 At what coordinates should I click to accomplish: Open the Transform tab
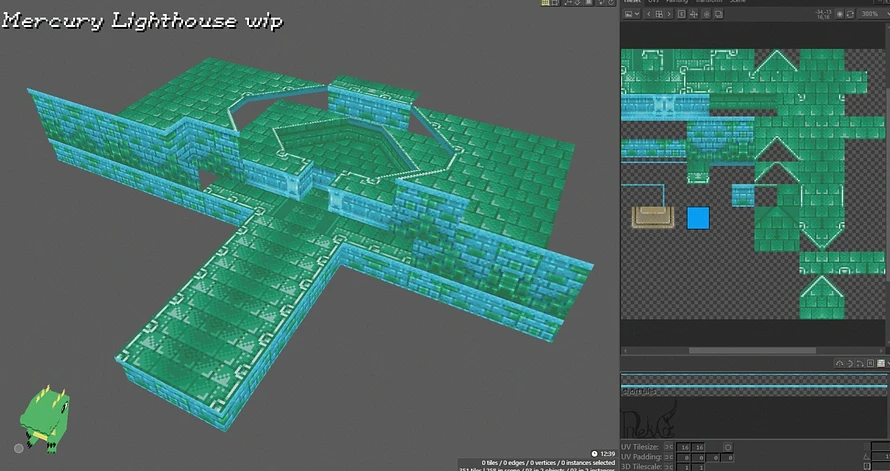pos(708,2)
